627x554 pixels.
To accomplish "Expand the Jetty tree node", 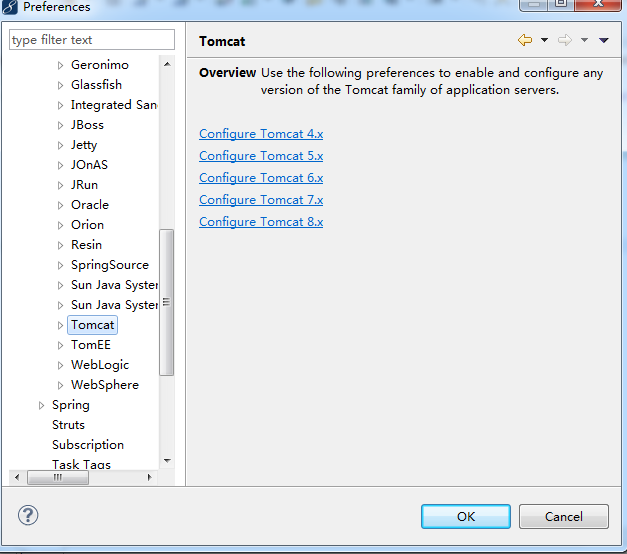I will pyautogui.click(x=60, y=145).
